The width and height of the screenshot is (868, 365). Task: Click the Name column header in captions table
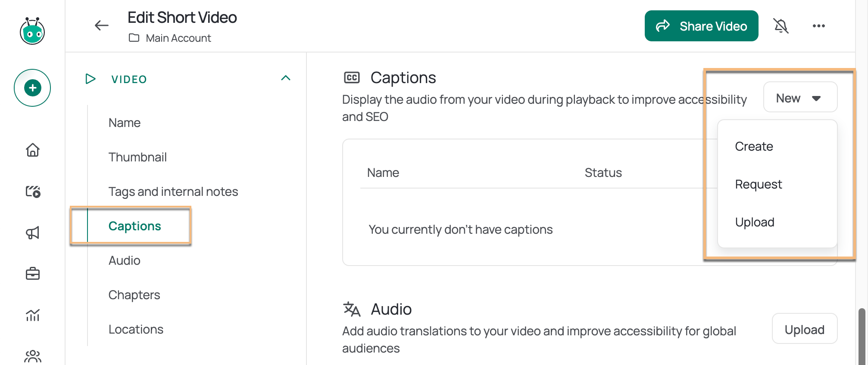383,173
